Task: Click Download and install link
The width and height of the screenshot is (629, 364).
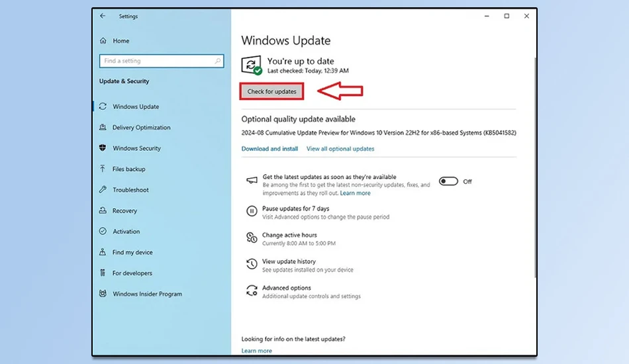Action: coord(269,149)
